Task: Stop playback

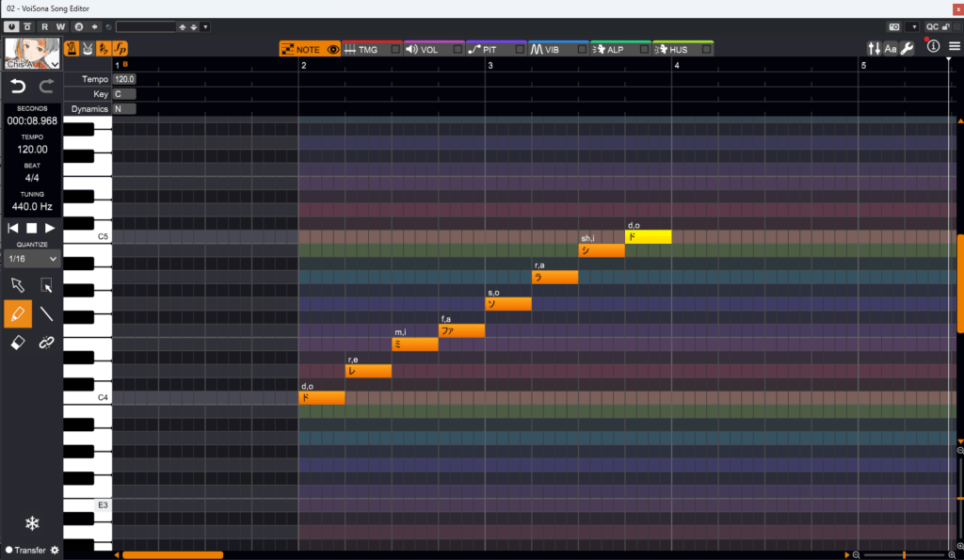Action: [x=31, y=228]
